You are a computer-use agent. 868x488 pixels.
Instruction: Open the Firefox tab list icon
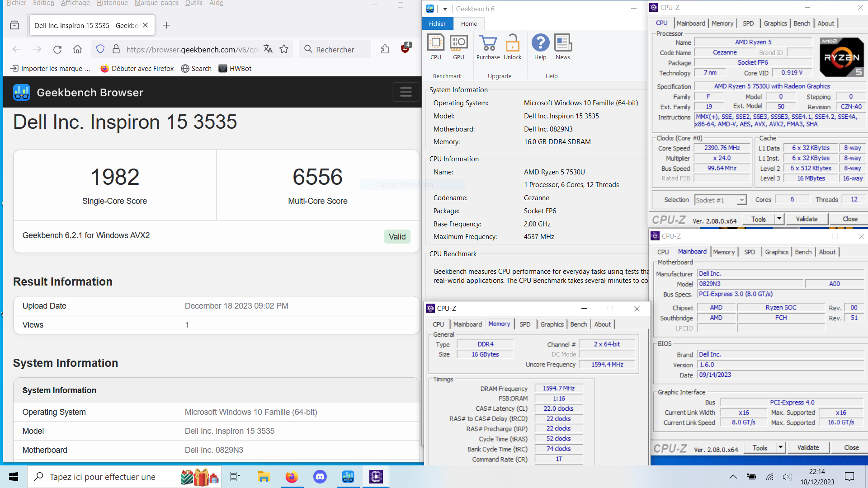click(14, 25)
